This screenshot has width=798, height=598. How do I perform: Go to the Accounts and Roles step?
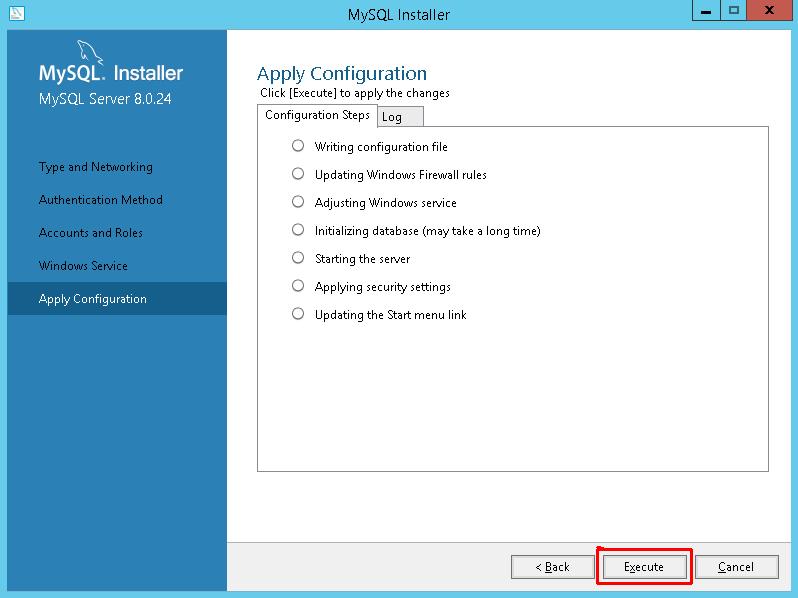pos(91,233)
